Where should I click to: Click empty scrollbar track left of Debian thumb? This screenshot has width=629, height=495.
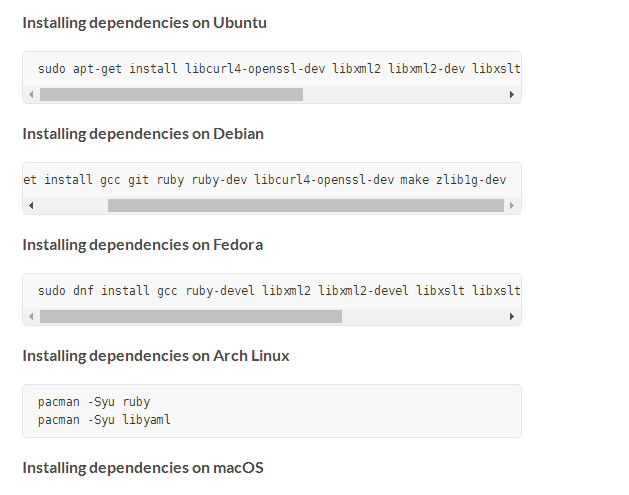click(x=72, y=205)
